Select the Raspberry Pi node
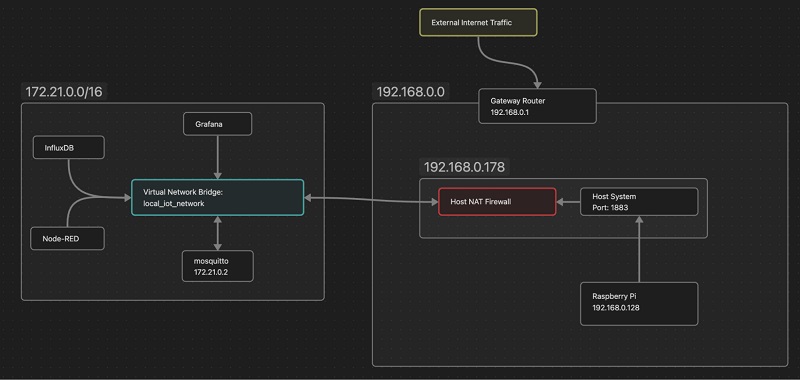800x380 pixels. 639,303
